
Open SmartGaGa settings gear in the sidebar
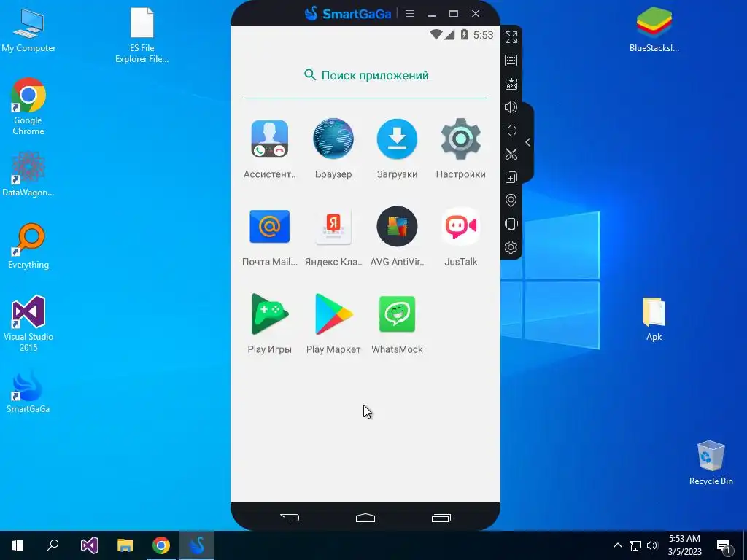coord(511,247)
